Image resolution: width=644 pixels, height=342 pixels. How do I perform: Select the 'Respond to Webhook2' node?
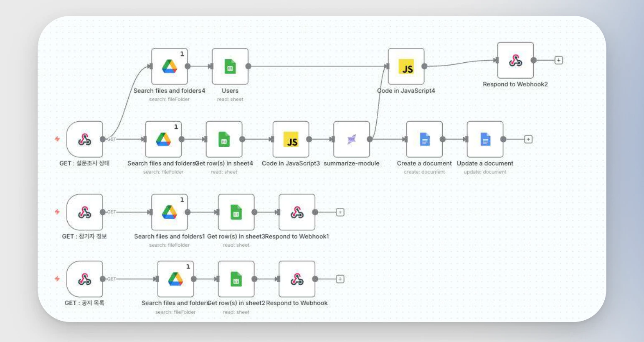tap(515, 60)
